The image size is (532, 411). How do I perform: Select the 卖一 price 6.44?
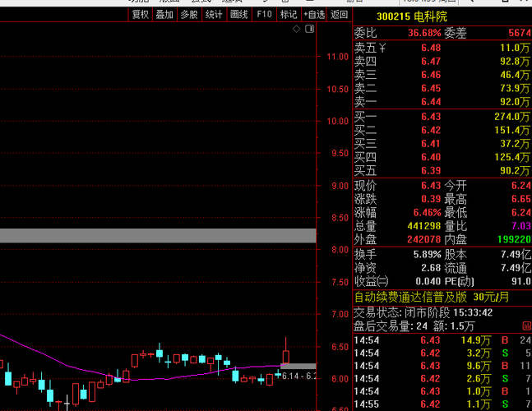click(x=431, y=102)
